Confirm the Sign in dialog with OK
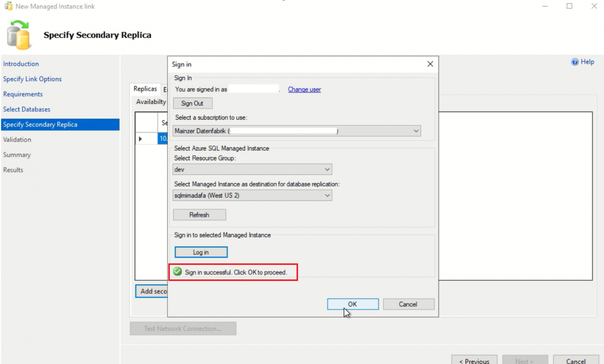The image size is (604, 364). point(353,304)
